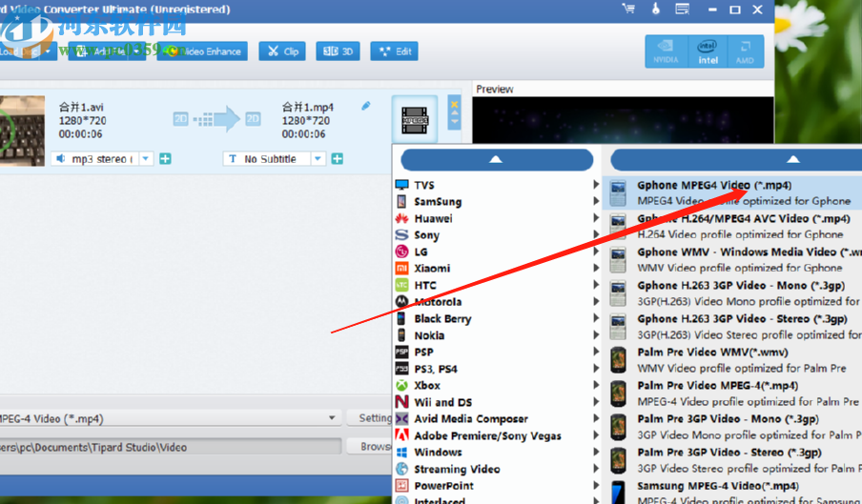Select the PSP category
This screenshot has width=862, height=504.
(x=497, y=352)
